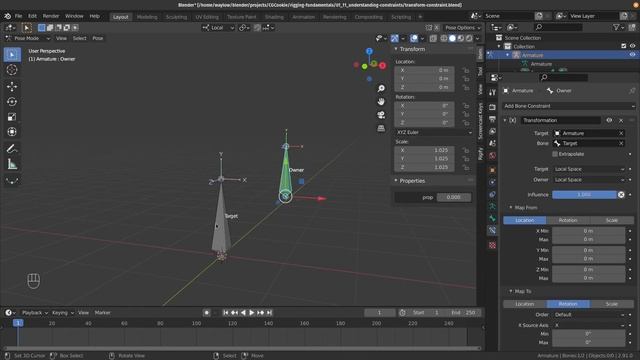Switch to the Modeling workspace tab
Screen dimensions: 640x360
[x=147, y=17]
